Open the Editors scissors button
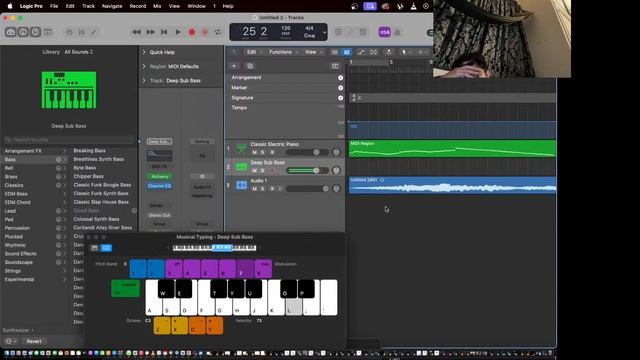The height and width of the screenshot is (360, 640). click(x=93, y=32)
